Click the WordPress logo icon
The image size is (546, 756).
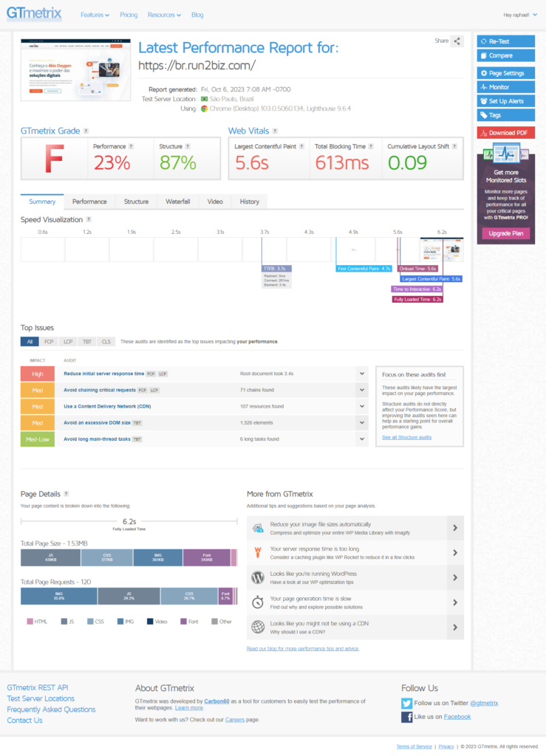(x=258, y=577)
